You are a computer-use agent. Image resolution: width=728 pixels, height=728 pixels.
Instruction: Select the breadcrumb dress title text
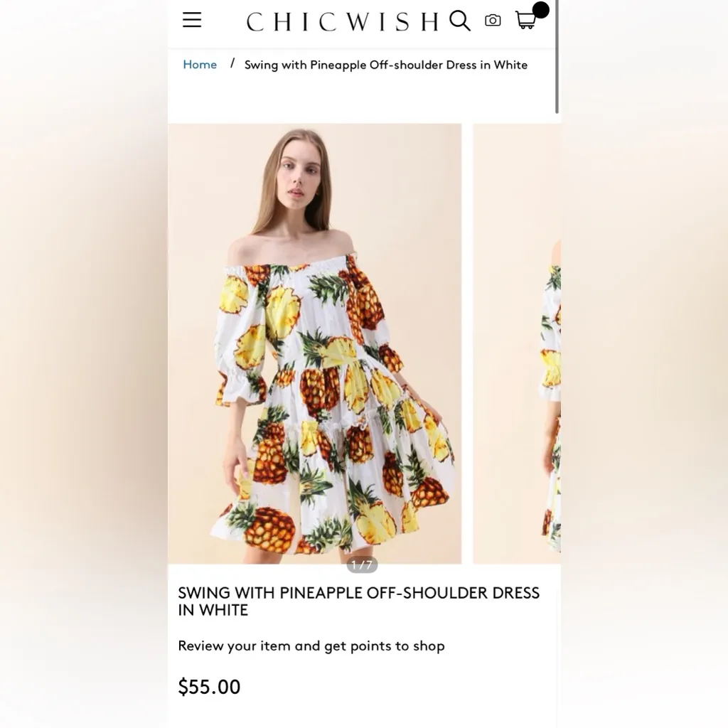pos(386,65)
